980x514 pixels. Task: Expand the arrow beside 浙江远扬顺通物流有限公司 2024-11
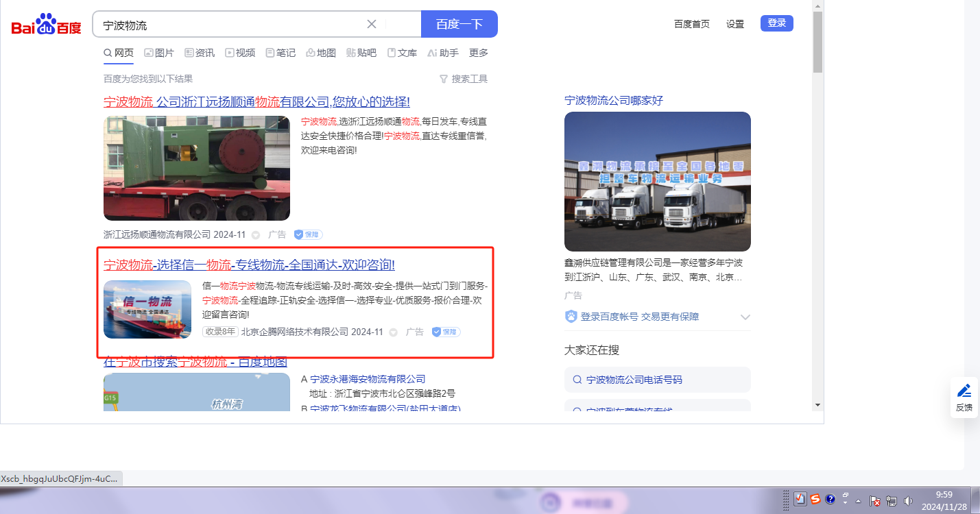(256, 235)
